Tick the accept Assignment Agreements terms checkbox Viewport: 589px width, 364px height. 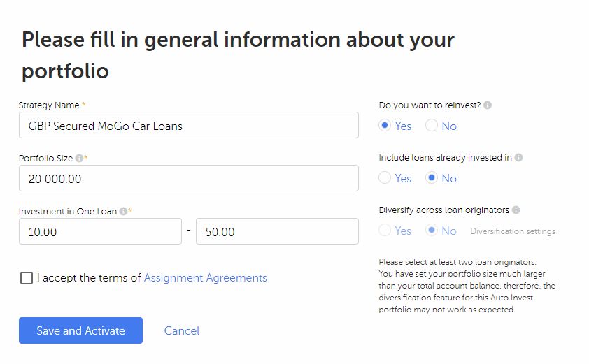point(27,278)
